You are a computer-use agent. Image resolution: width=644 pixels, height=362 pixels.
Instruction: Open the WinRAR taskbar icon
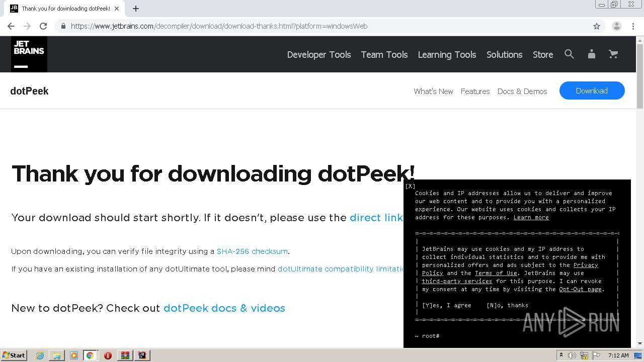(125, 355)
